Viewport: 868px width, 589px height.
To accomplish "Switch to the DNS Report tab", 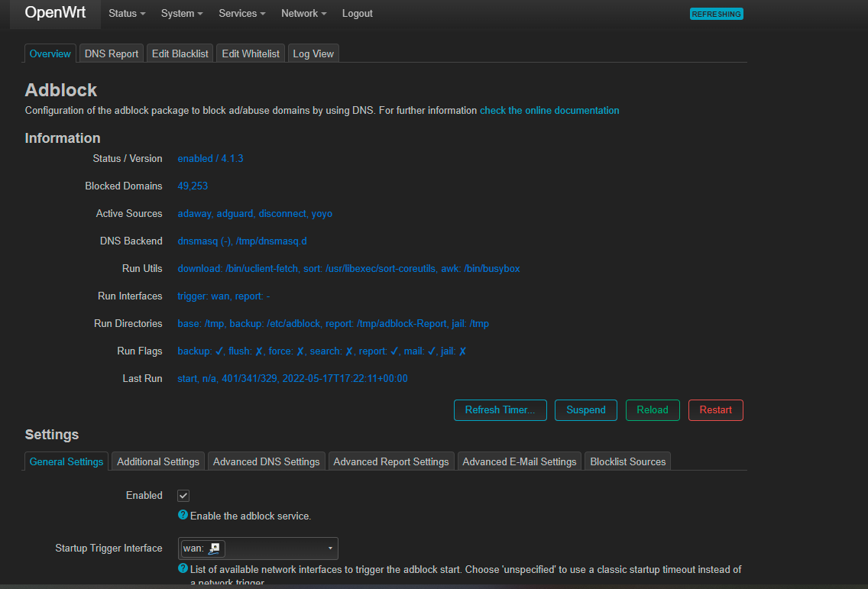I will (x=112, y=53).
